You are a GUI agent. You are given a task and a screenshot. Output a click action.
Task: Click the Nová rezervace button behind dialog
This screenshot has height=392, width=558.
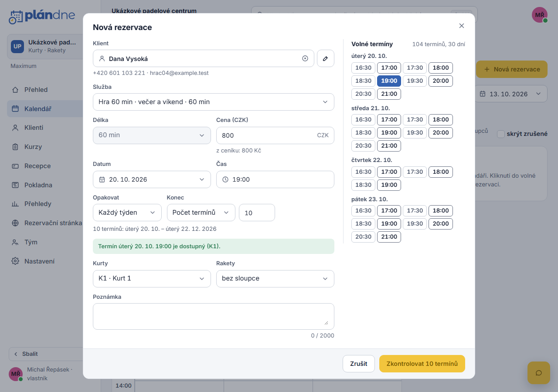[x=512, y=69]
